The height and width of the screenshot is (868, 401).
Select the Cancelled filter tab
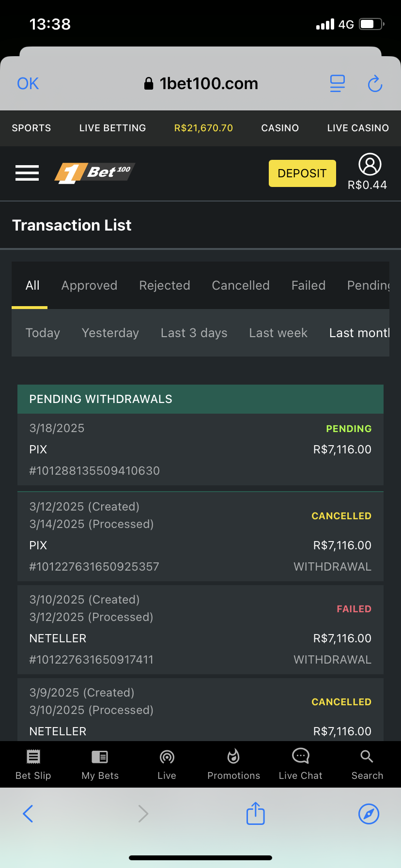coord(240,285)
